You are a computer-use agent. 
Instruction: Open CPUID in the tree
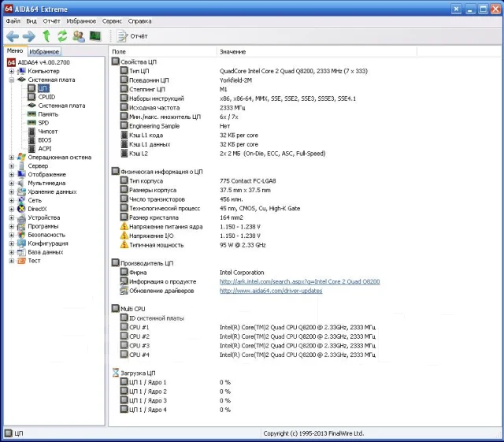(x=46, y=97)
